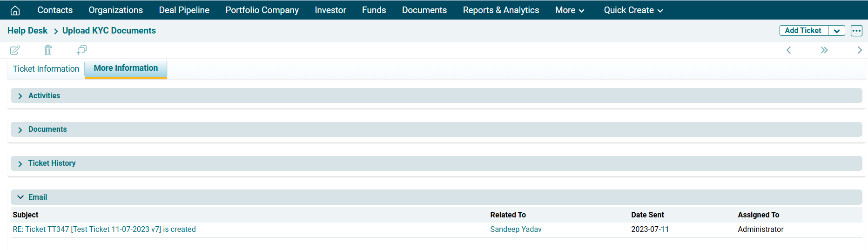Click the double chevron skip icon

tap(824, 50)
